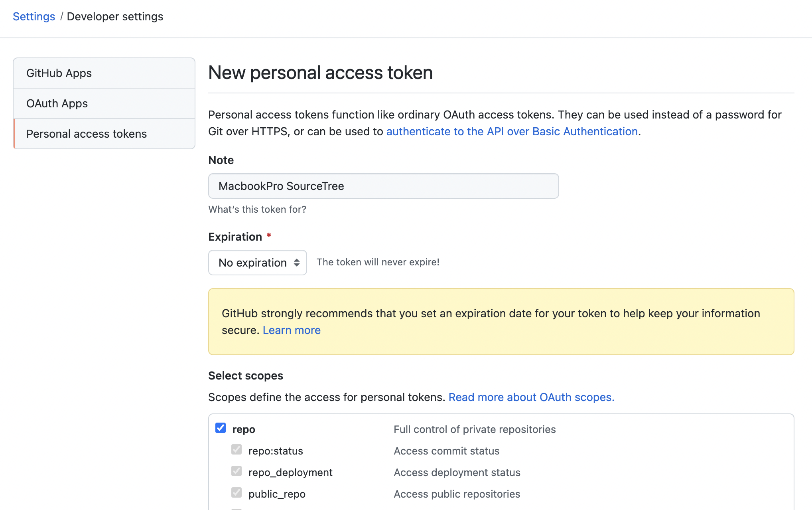Click the repo_deployment scope label

pyautogui.click(x=290, y=472)
